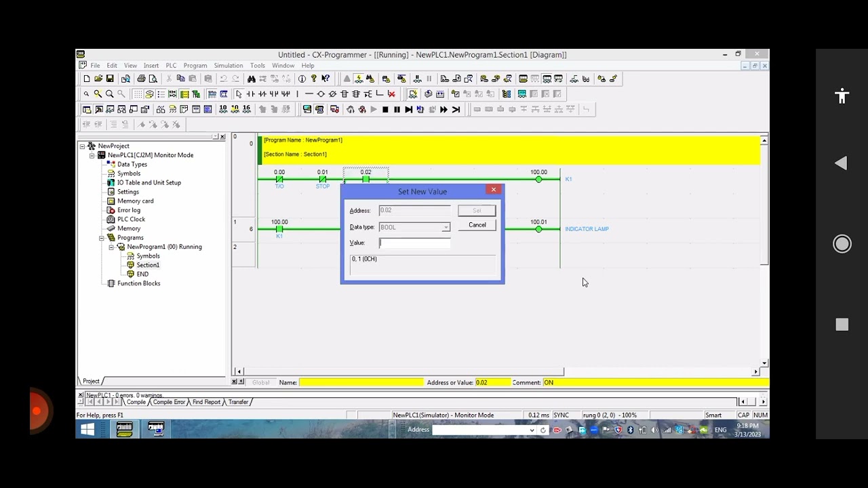Pause the simulation
Screen dimensions: 868x488
click(x=397, y=109)
